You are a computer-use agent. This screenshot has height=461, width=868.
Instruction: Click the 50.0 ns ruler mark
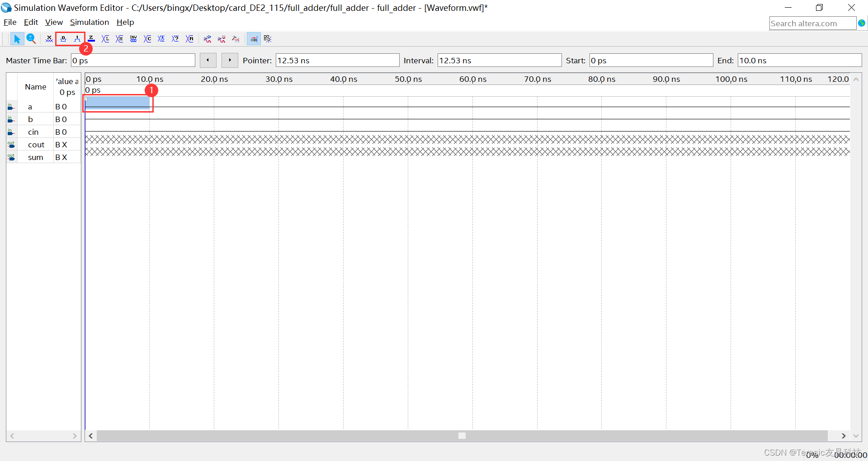(x=408, y=79)
